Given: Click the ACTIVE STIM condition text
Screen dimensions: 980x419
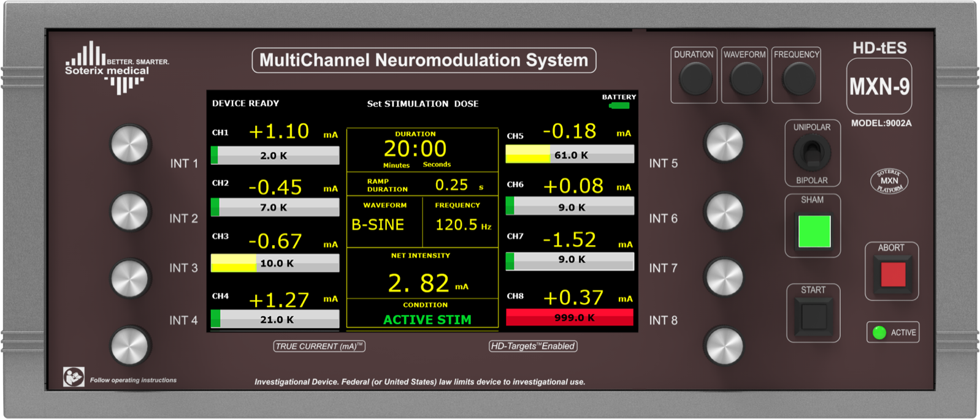Looking at the screenshot, I should coord(427,320).
